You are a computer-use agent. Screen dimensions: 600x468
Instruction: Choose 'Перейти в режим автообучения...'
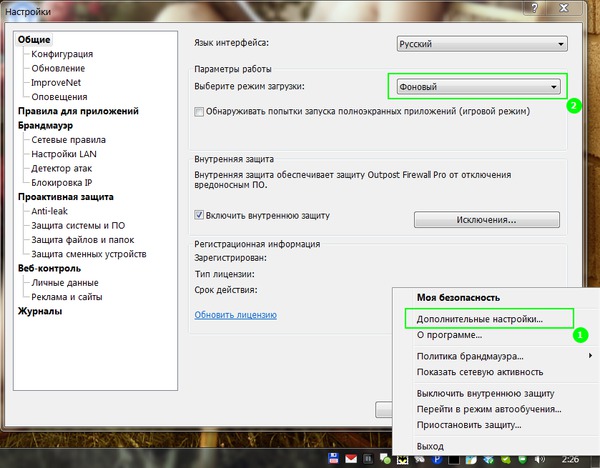pyautogui.click(x=489, y=409)
